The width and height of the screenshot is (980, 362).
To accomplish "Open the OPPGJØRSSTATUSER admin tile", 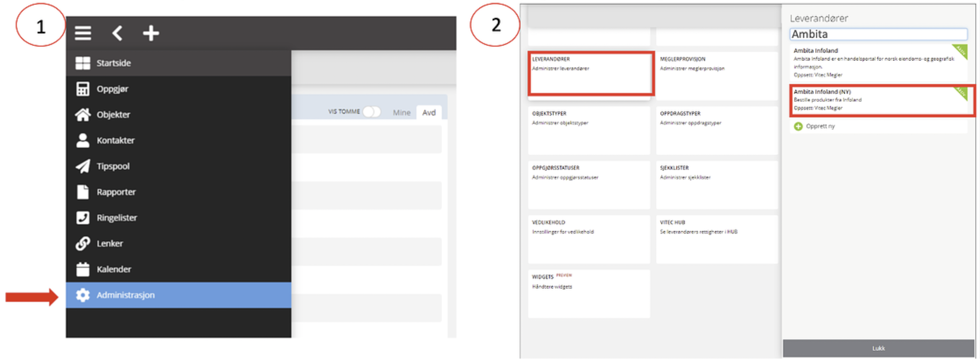I will [589, 185].
